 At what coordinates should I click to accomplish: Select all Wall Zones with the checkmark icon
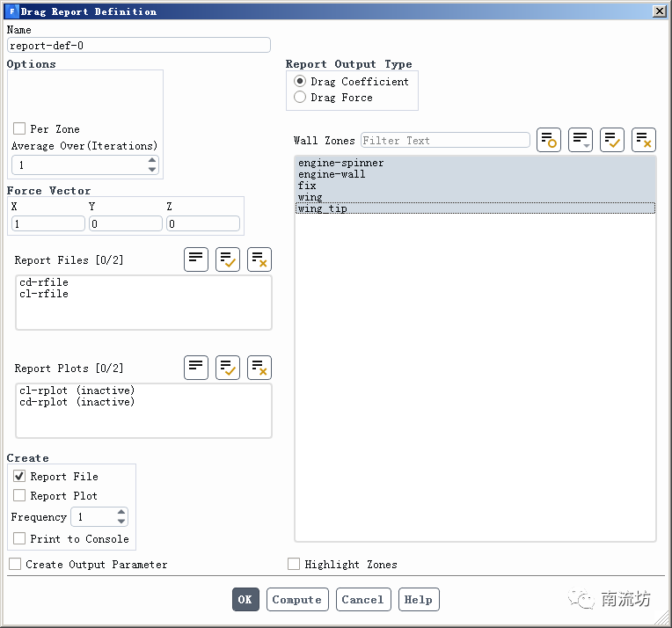click(x=612, y=140)
